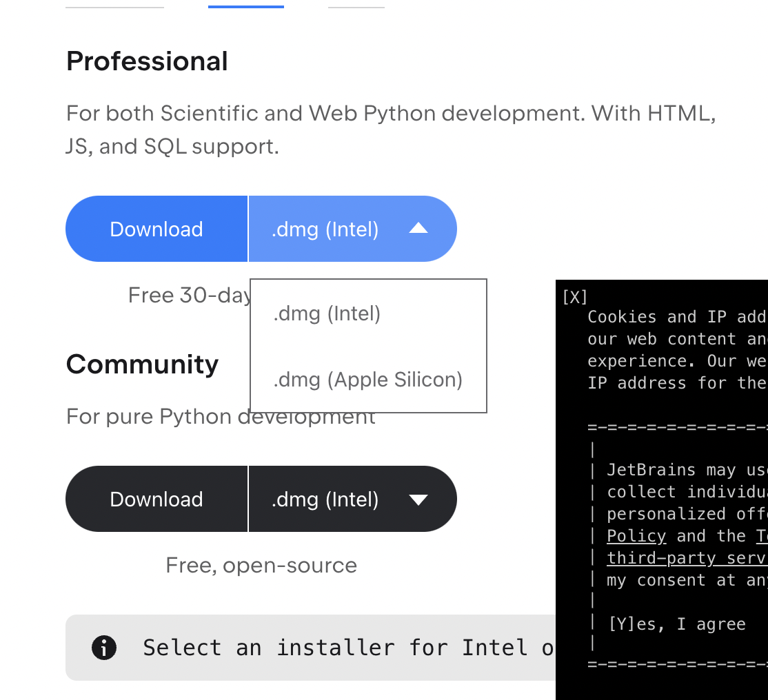The height and width of the screenshot is (700, 768).
Task: Click the Community heading text
Action: tap(143, 364)
